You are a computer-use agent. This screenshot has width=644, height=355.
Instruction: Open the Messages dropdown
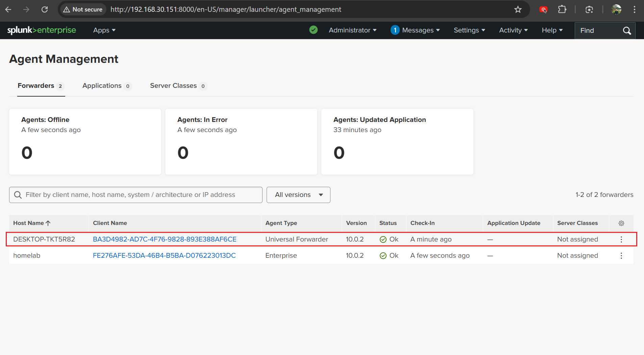tap(416, 30)
